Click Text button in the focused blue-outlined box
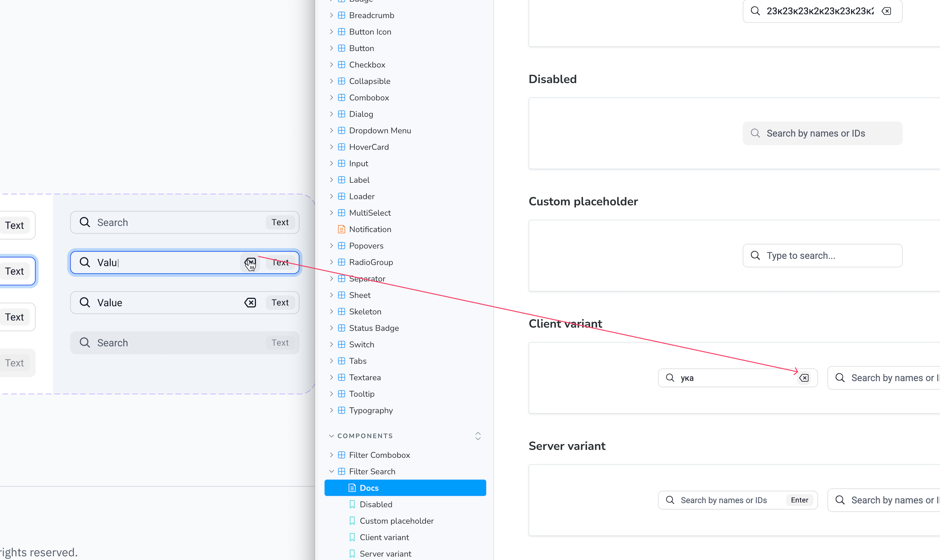940x560 pixels. [x=14, y=271]
